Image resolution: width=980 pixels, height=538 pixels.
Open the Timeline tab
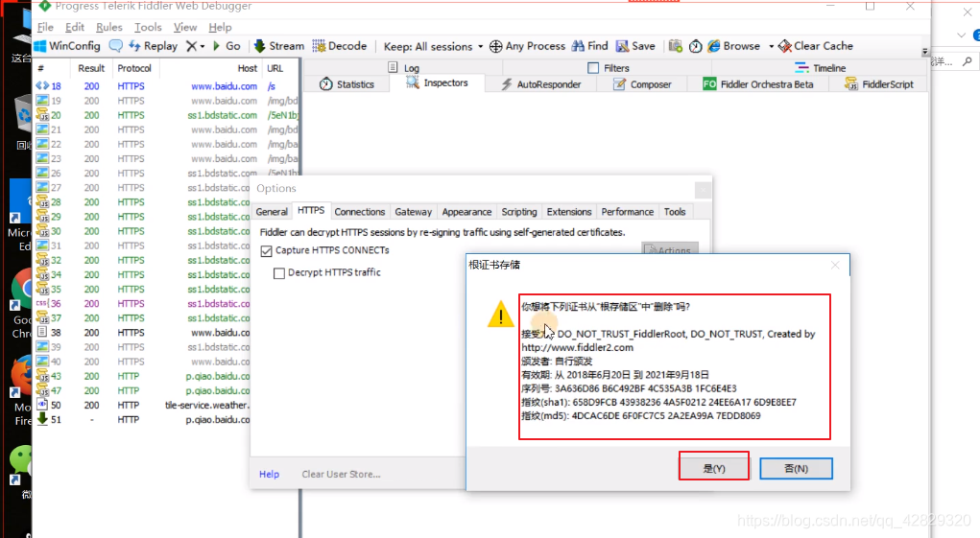pyautogui.click(x=820, y=68)
